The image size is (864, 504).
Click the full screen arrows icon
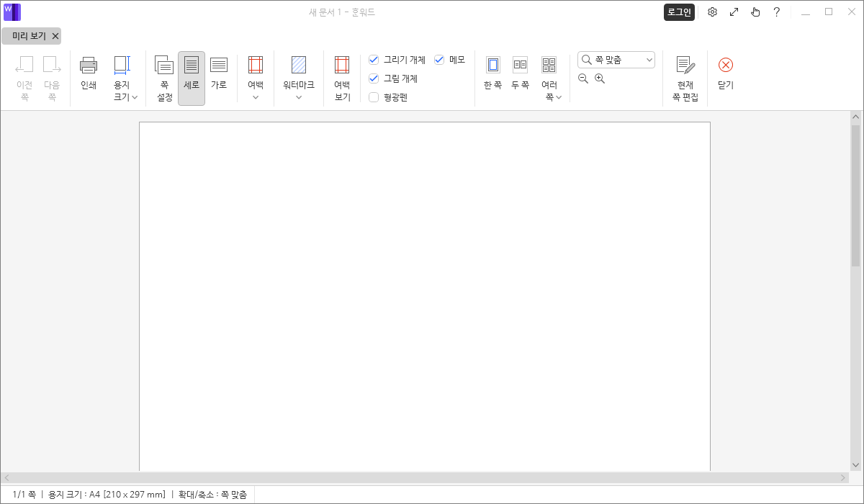coord(734,12)
